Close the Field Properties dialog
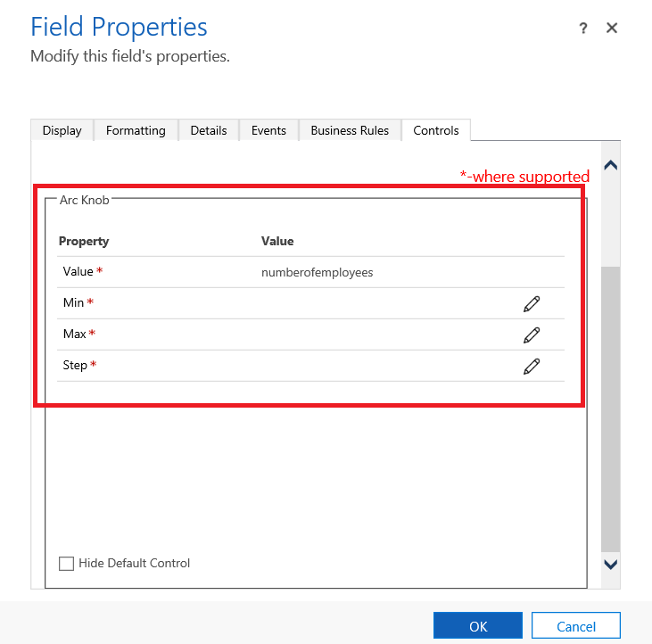 pos(612,28)
